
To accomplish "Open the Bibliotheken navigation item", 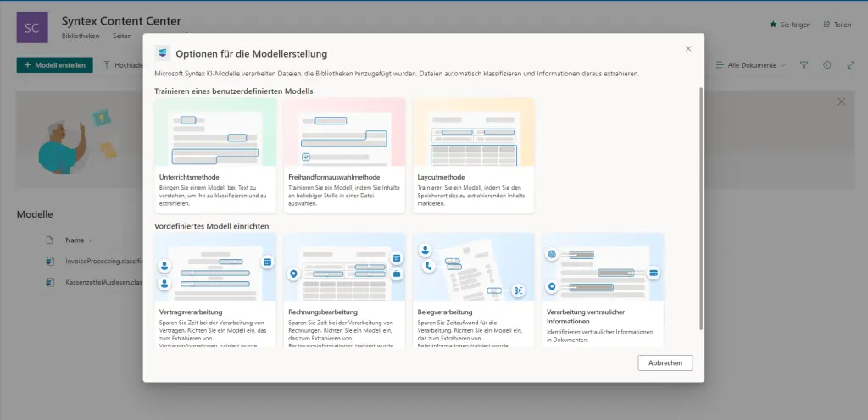I will [x=81, y=36].
